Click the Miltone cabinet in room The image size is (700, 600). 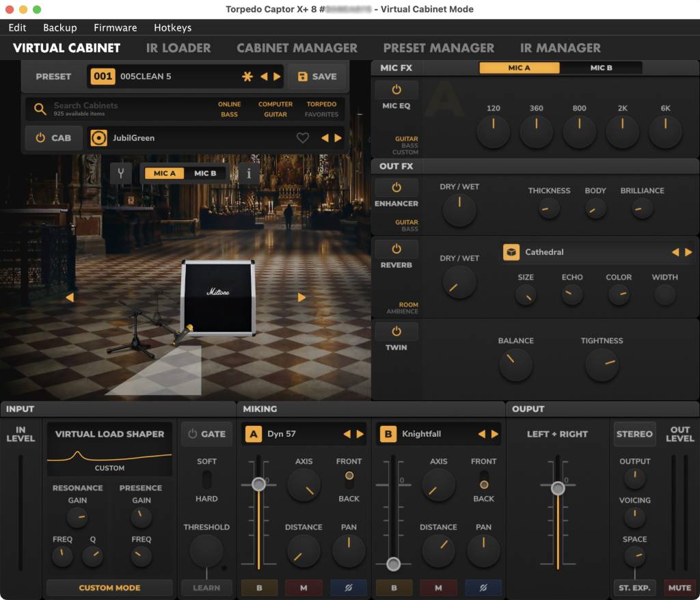coord(218,297)
